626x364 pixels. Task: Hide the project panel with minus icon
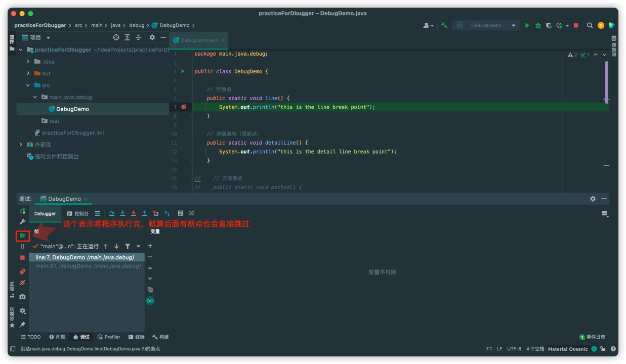(163, 37)
